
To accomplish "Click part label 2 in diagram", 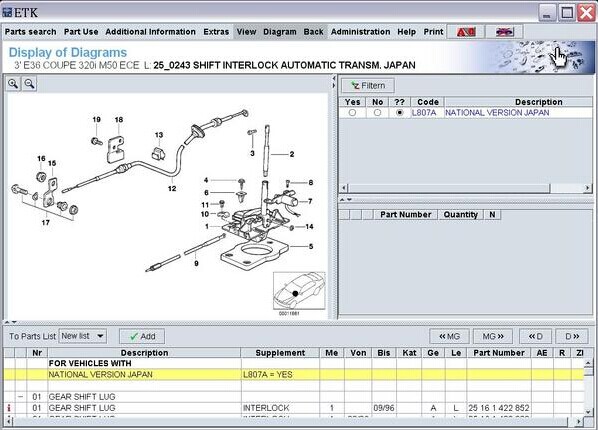I will [x=292, y=154].
